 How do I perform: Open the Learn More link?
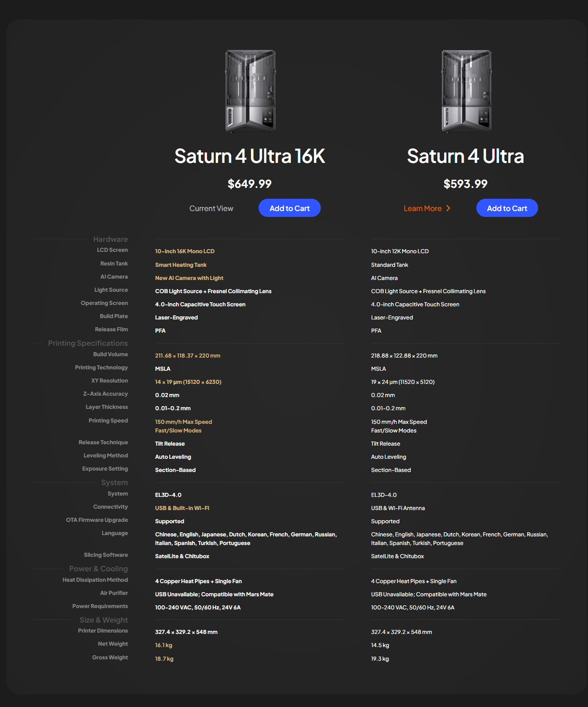[422, 208]
